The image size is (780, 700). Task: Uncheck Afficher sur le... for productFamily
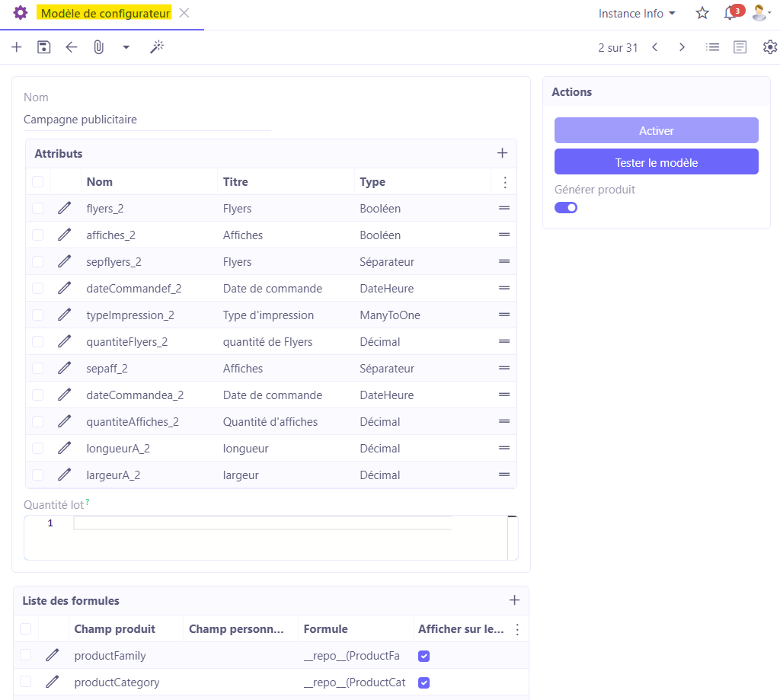424,657
